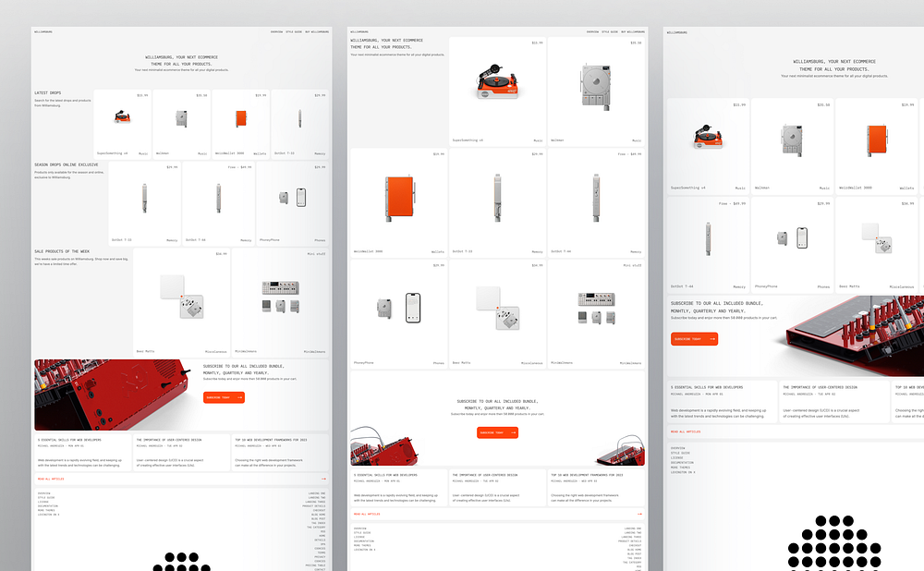
Task: Click LANDING TWO footer link in middle mockup
Action: pos(633,533)
